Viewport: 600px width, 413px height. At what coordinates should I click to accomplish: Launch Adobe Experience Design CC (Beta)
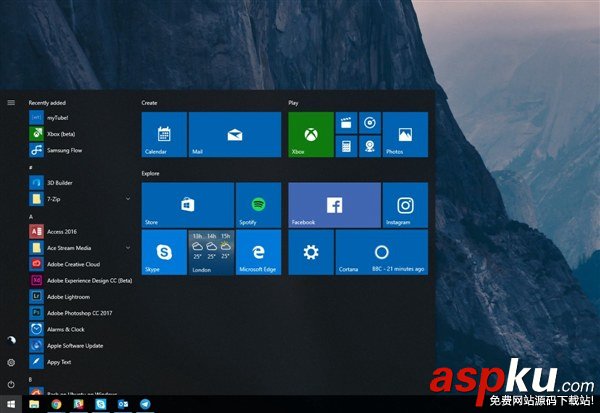coord(80,281)
